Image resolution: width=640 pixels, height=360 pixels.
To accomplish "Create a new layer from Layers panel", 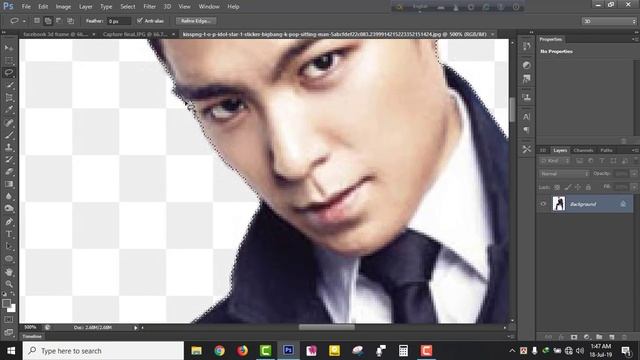I will tap(611, 337).
